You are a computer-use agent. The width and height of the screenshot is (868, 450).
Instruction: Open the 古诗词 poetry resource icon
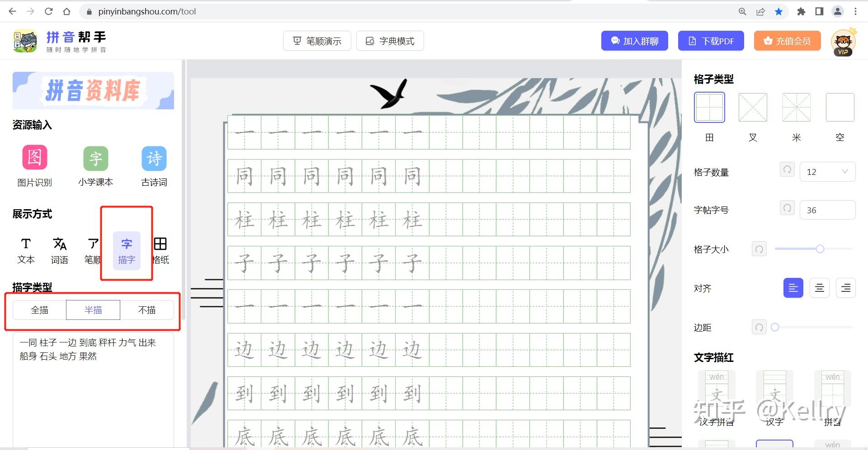pyautogui.click(x=154, y=158)
